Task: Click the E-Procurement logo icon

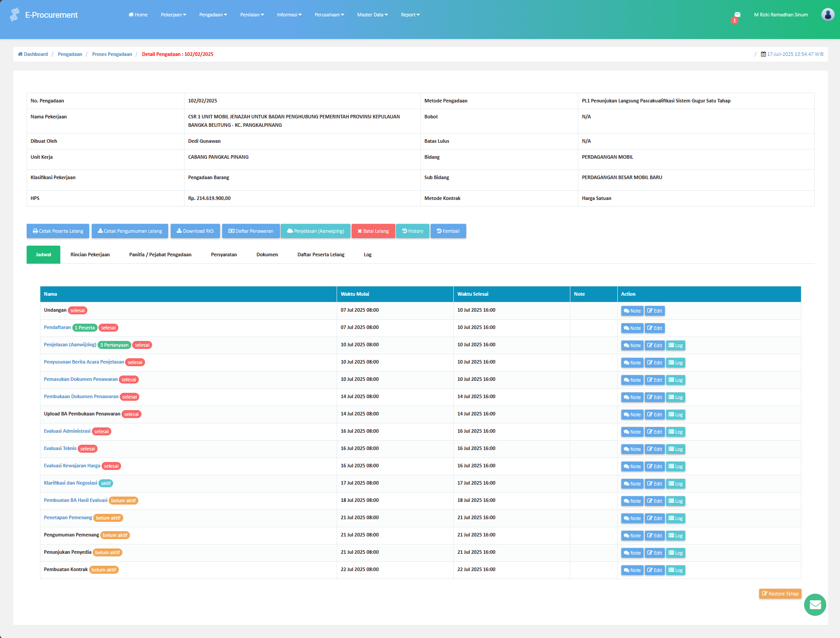Action: (15, 15)
